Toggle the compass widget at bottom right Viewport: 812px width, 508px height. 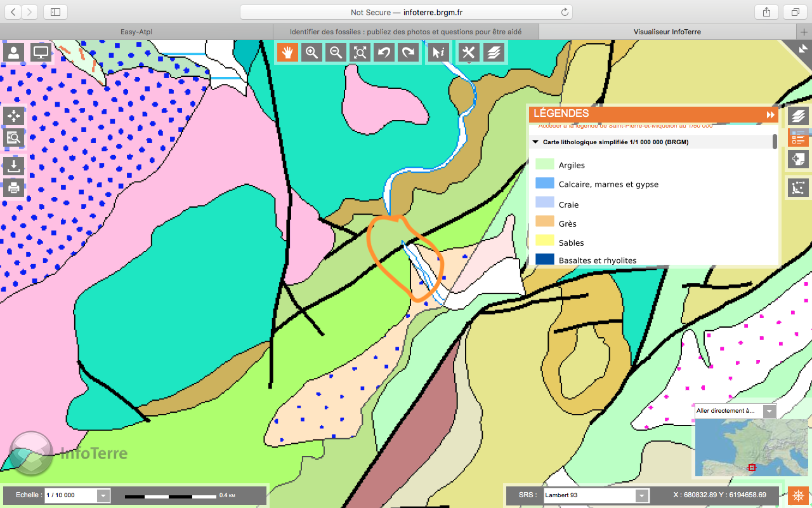pos(799,495)
